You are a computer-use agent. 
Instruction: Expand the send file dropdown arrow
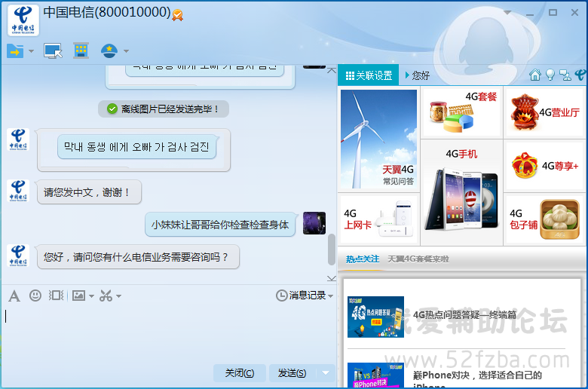point(31,51)
